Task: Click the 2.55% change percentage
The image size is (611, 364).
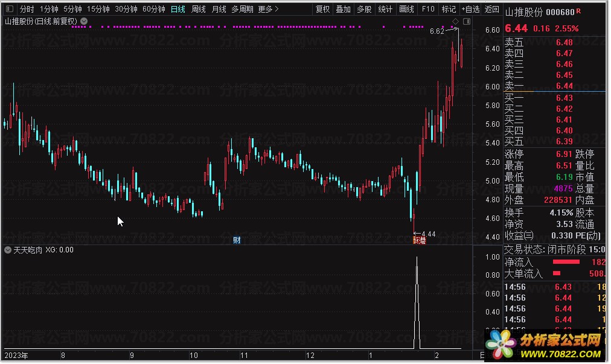Action: click(x=567, y=28)
